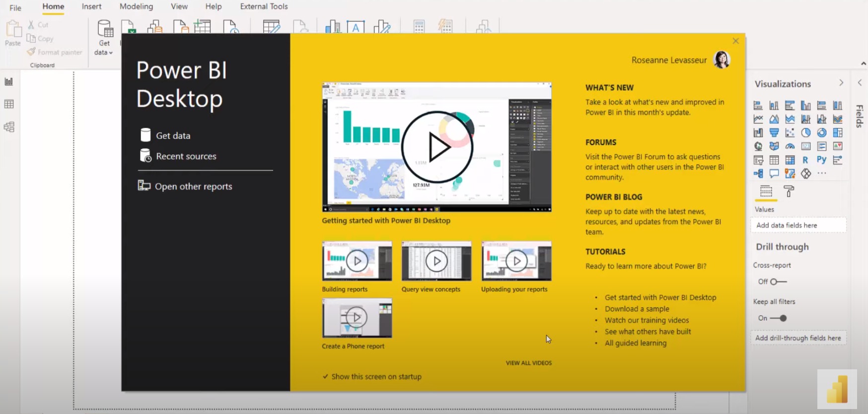
Task: Open the External Tools ribbon tab
Action: coord(264,6)
